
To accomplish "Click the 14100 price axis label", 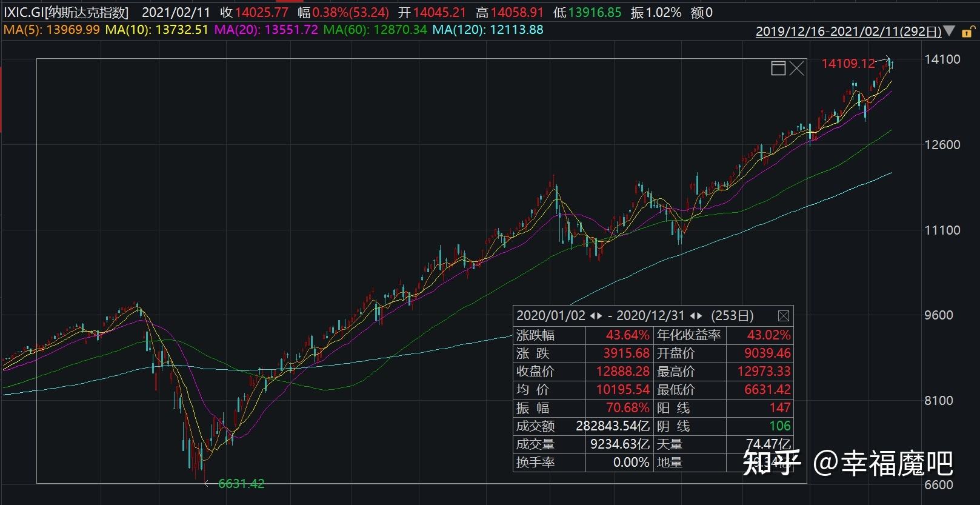I will click(x=942, y=59).
